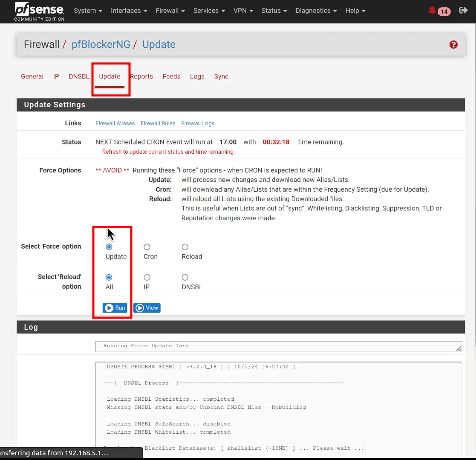Open the red help question mark icon
This screenshot has width=476, height=460.
coord(453,45)
